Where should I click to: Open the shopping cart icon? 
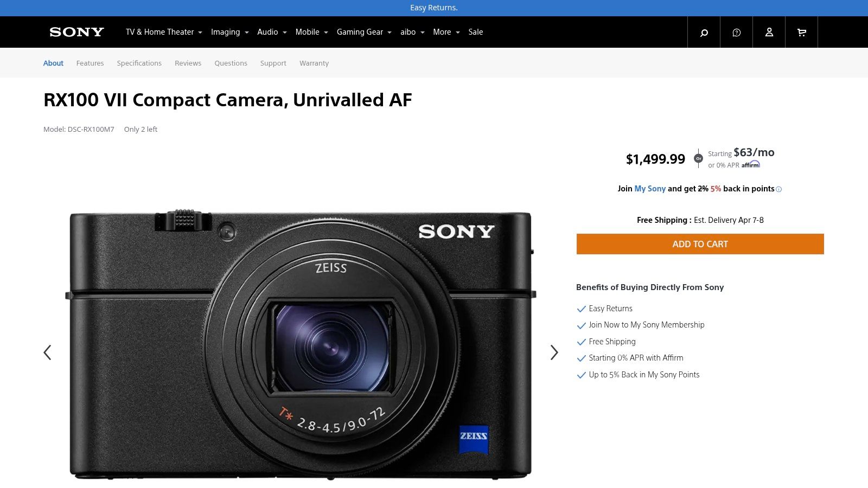pos(801,33)
